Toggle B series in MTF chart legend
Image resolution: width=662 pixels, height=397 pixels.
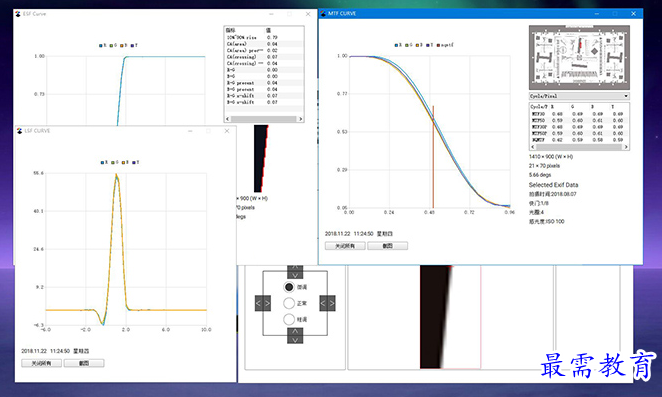click(419, 45)
